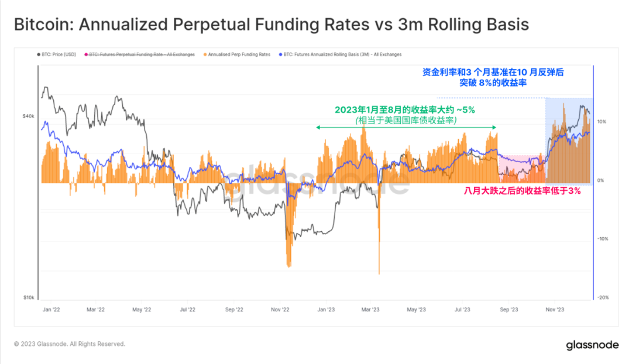Click the -10% right axis label

[603, 239]
